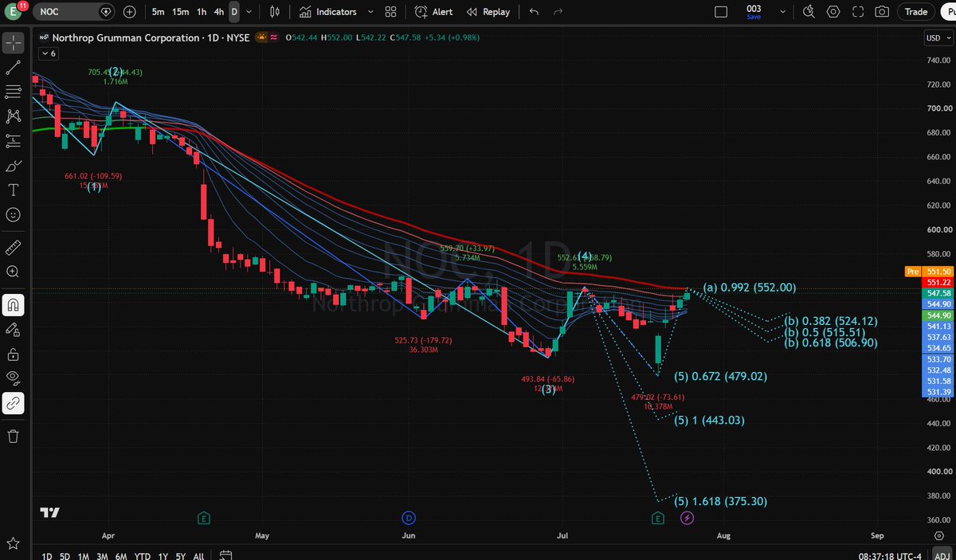Hide all drawings with eye icon
The image size is (956, 560).
13,378
